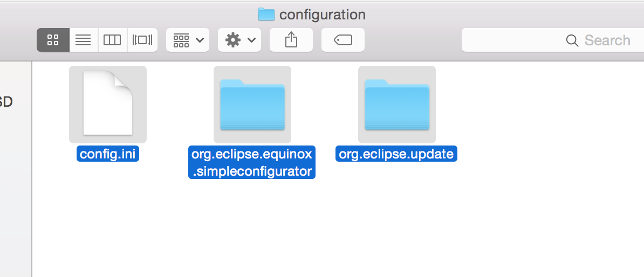The height and width of the screenshot is (277, 644).
Task: Click the org.eclipse.equinox.simpleconfigurator name label
Action: pyautogui.click(x=252, y=163)
